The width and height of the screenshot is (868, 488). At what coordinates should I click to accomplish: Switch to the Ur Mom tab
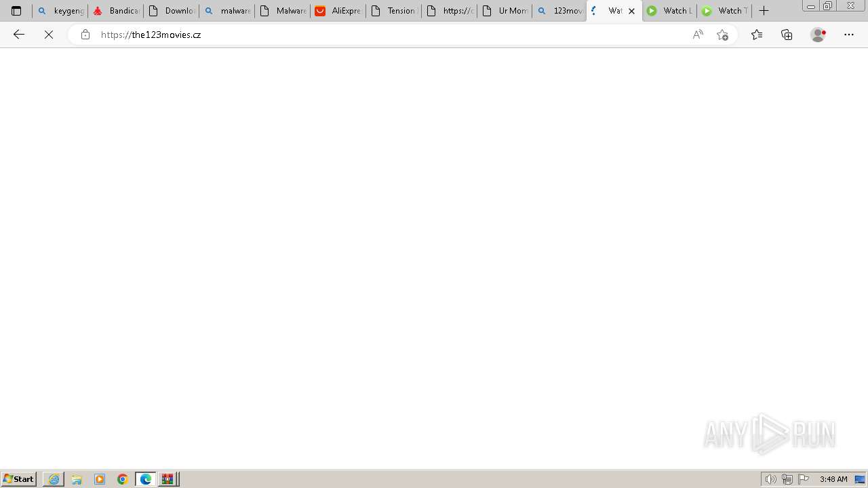coord(505,11)
